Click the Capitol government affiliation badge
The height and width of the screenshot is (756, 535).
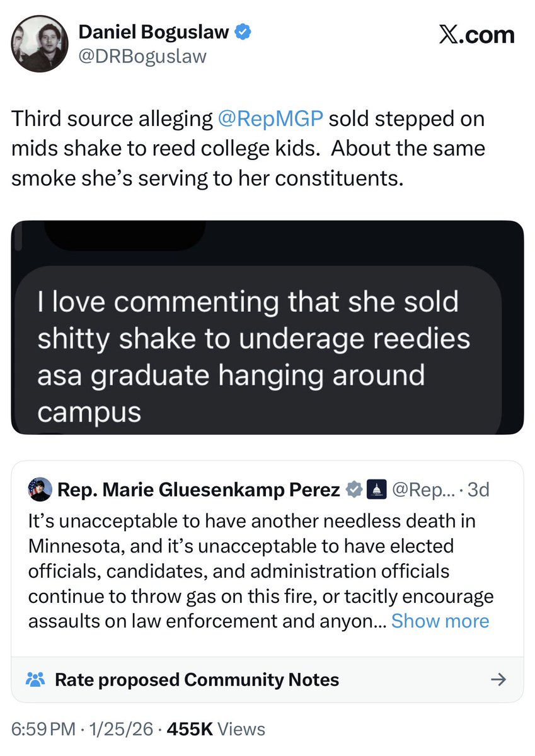click(x=377, y=490)
